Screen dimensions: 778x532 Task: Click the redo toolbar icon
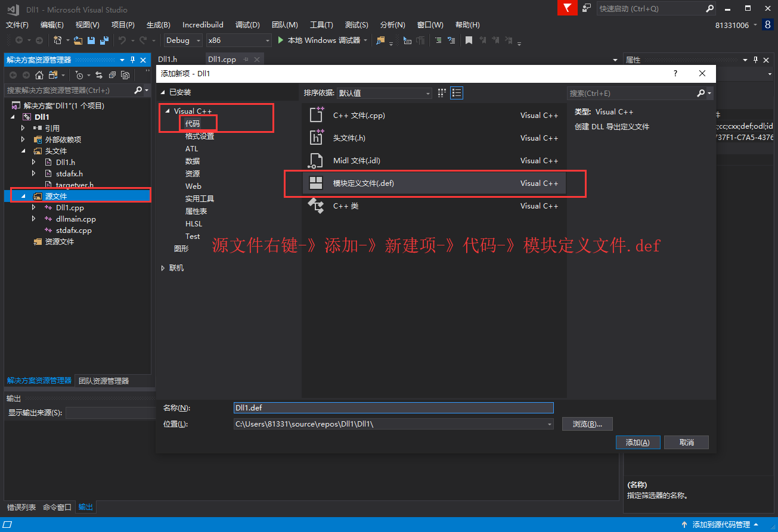click(x=143, y=41)
